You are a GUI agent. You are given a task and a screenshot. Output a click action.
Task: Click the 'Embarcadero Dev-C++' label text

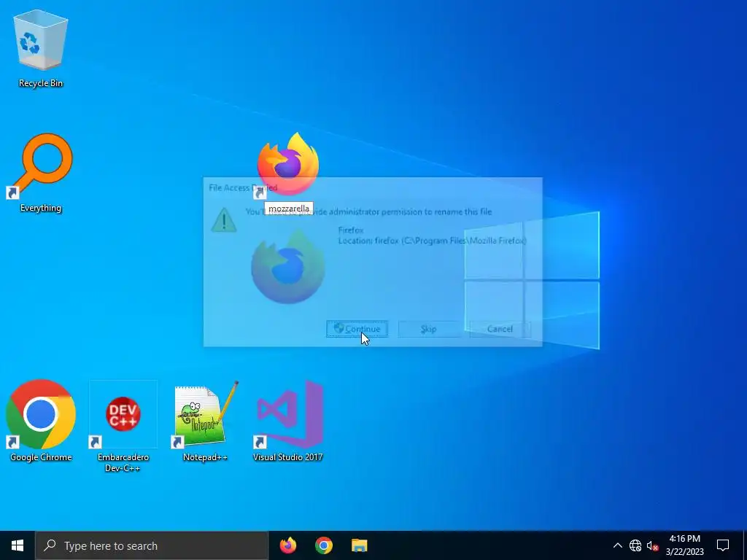pyautogui.click(x=123, y=462)
